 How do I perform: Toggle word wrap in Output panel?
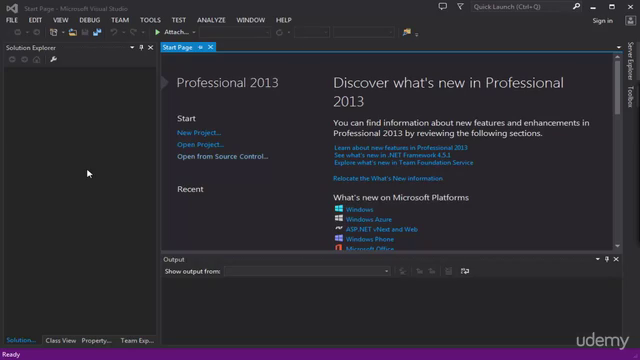pos(465,271)
